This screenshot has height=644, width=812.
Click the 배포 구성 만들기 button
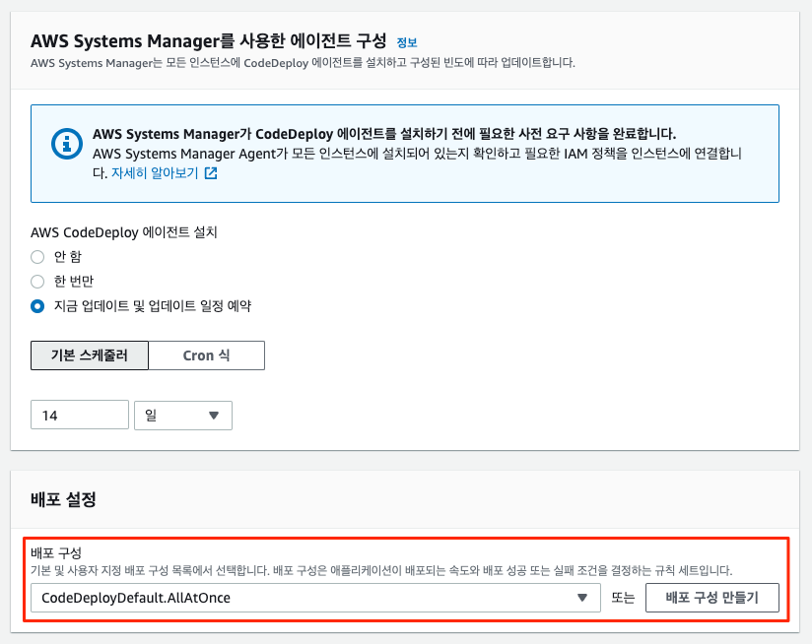pos(712,598)
